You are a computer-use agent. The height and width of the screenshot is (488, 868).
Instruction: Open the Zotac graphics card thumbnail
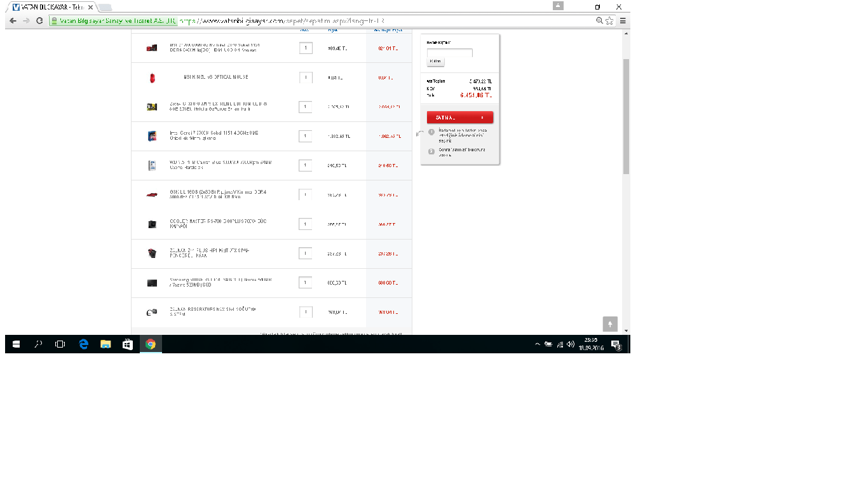pyautogui.click(x=152, y=107)
